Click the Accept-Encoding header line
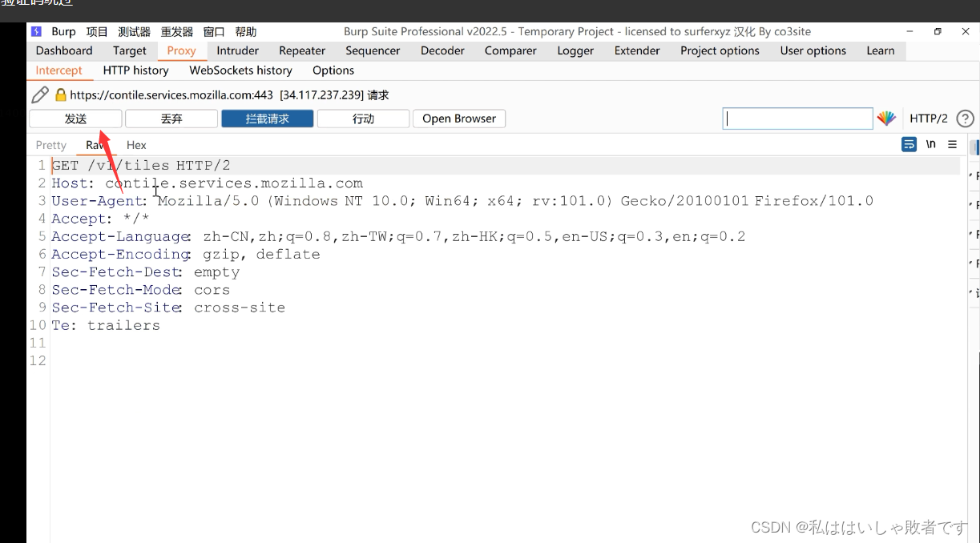The height and width of the screenshot is (543, 980). click(x=186, y=254)
